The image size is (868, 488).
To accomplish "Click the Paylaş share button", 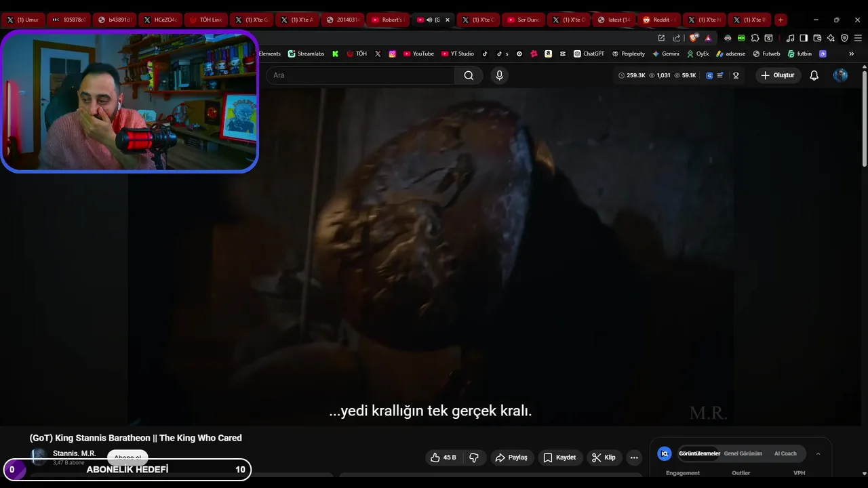I will (512, 457).
